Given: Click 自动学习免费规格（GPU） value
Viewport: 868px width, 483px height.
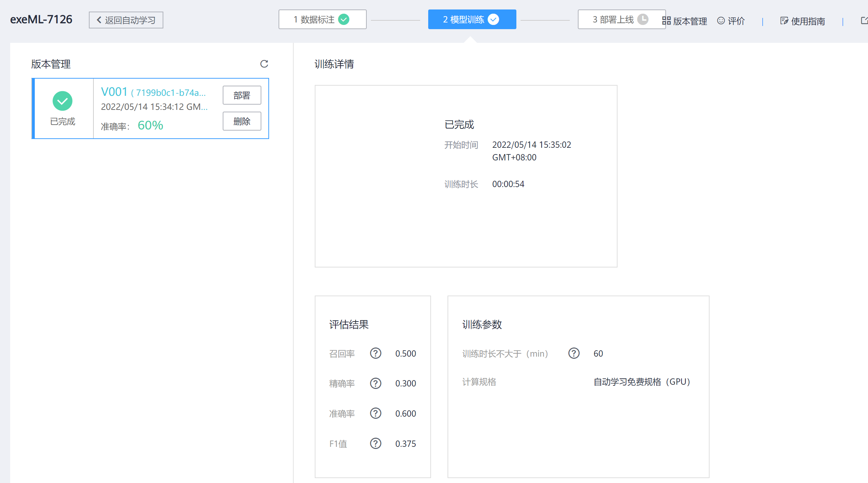Looking at the screenshot, I should click(642, 382).
